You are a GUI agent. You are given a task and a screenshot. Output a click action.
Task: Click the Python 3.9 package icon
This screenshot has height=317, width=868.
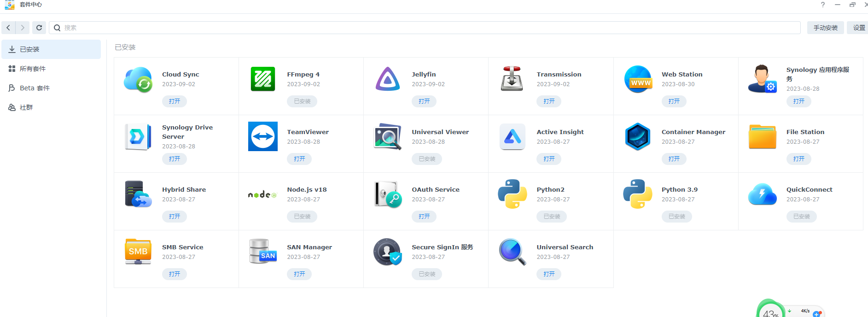[637, 194]
